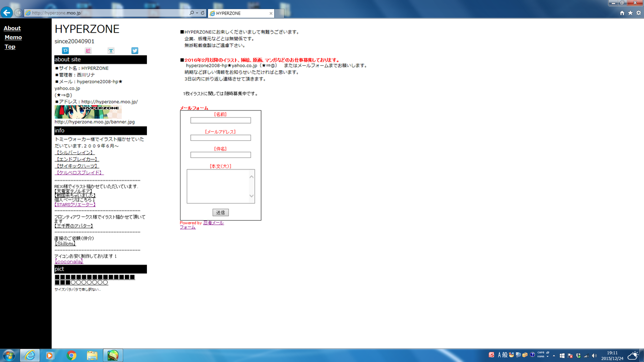Open the address bar autocomplete dropdown arrow
Viewport: 644px width, 362px height.
tap(197, 13)
